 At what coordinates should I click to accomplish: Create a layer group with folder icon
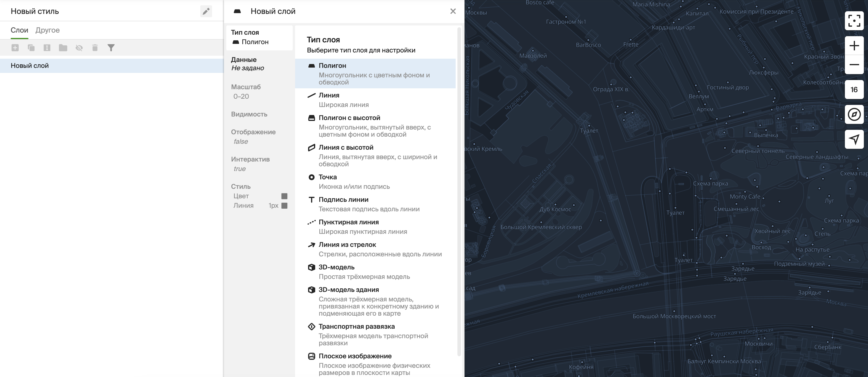tap(63, 47)
